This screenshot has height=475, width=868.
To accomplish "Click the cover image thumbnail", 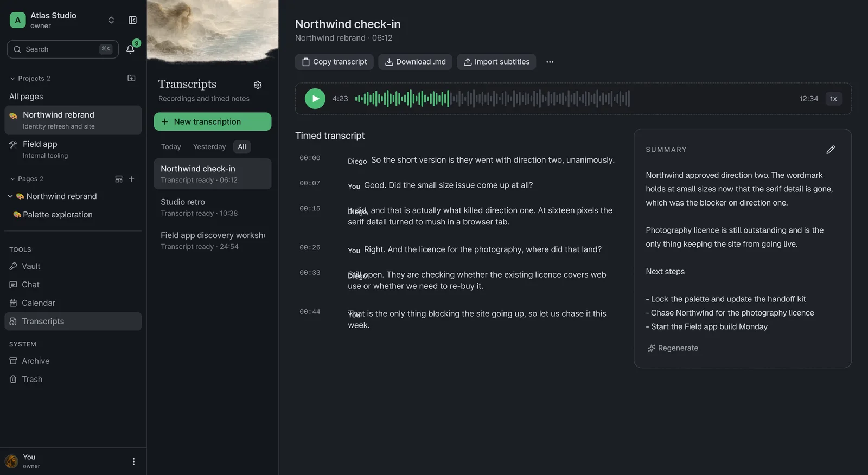I will click(213, 31).
